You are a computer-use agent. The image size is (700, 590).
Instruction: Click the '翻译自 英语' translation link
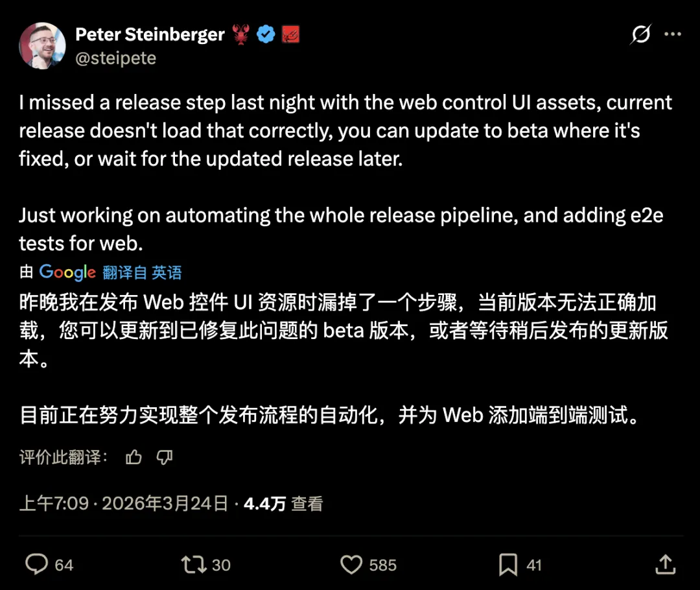(x=142, y=272)
